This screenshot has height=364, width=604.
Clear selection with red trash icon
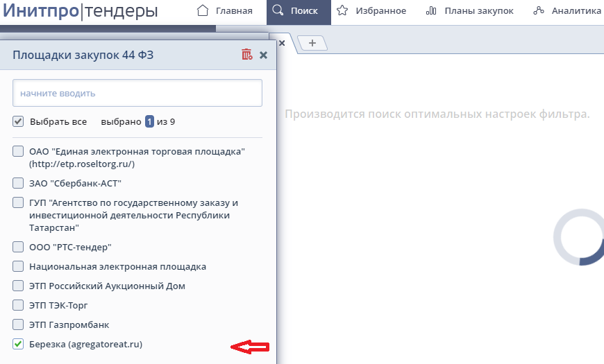coord(247,55)
